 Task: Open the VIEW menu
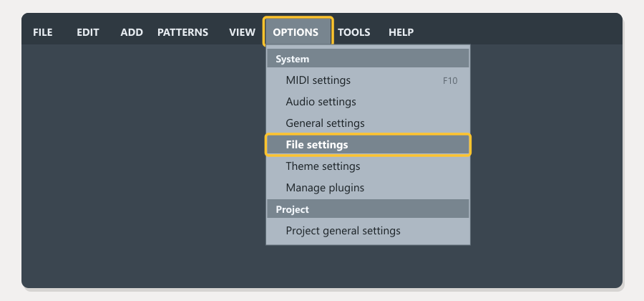[x=242, y=32]
